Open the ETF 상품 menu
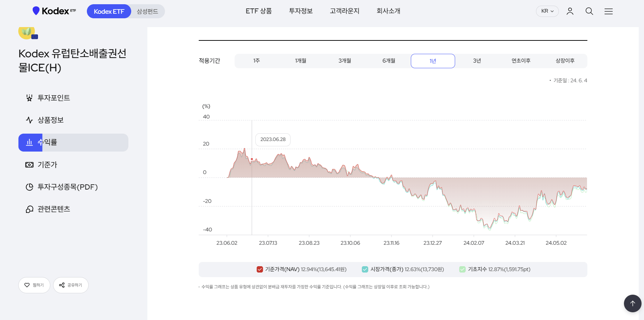 259,11
